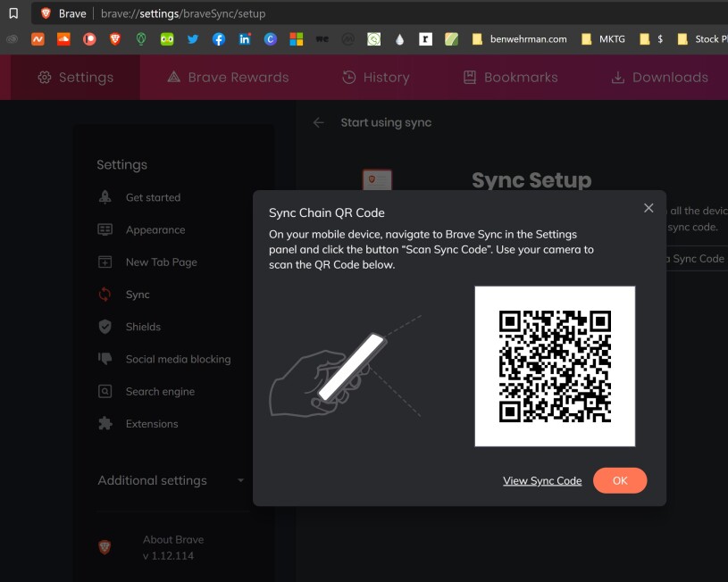
Task: Expand the Additional settings section
Action: coord(171,480)
